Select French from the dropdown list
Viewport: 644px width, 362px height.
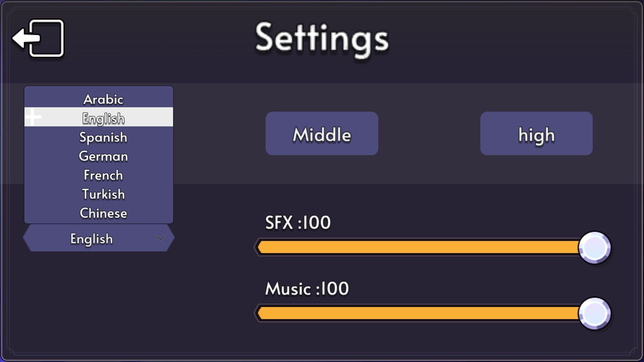(103, 175)
